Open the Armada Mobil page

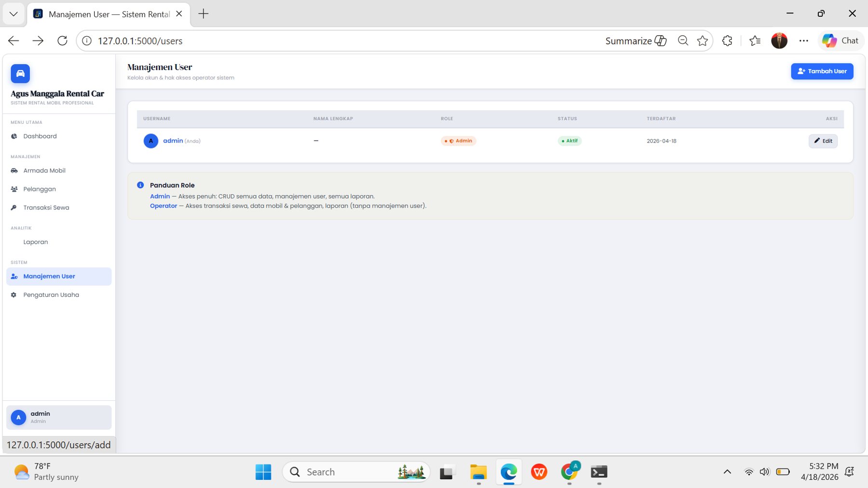point(44,171)
